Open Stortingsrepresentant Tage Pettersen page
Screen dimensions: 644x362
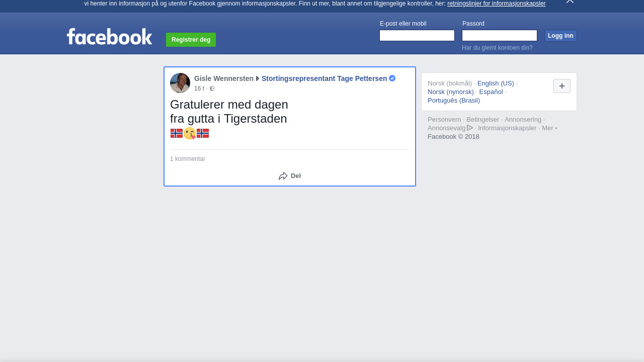pos(325,78)
